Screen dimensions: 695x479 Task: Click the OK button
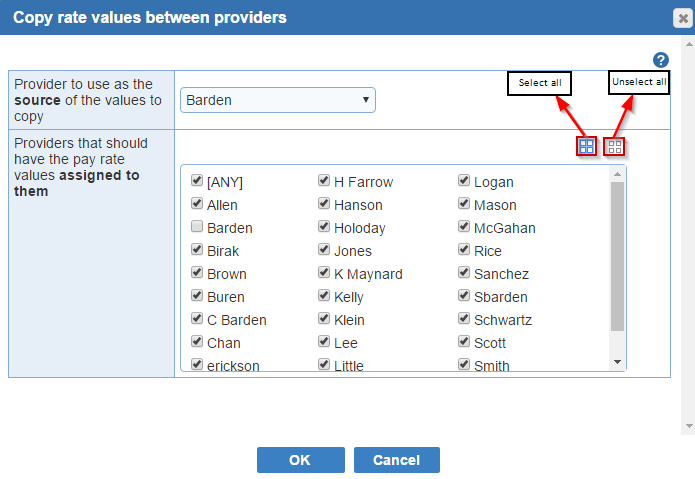[301, 460]
